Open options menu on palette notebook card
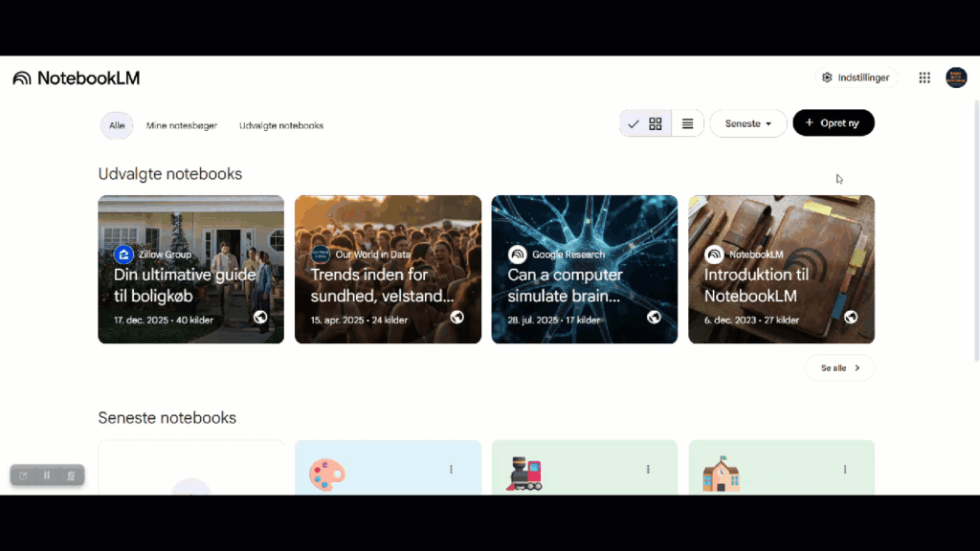980x551 pixels. (451, 470)
